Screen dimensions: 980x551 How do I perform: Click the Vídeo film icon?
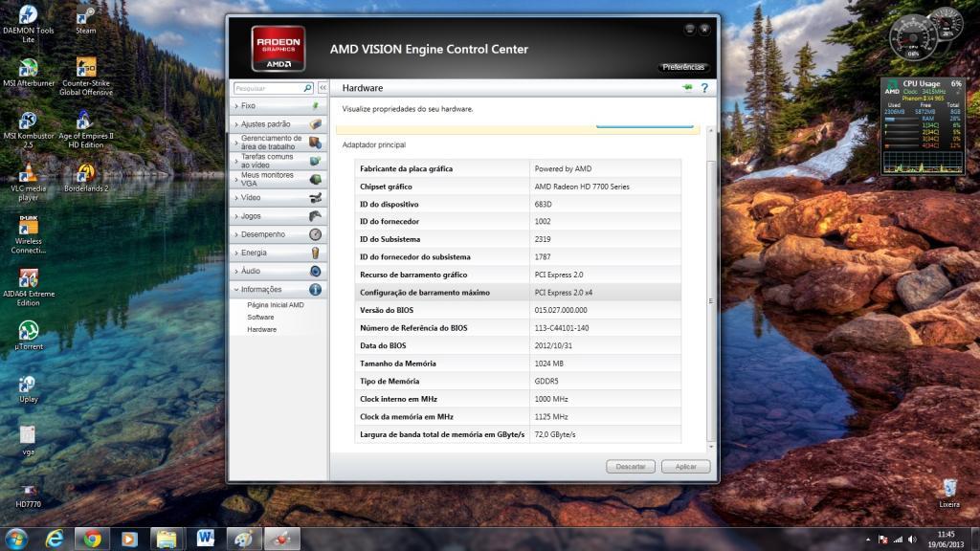[x=315, y=197]
